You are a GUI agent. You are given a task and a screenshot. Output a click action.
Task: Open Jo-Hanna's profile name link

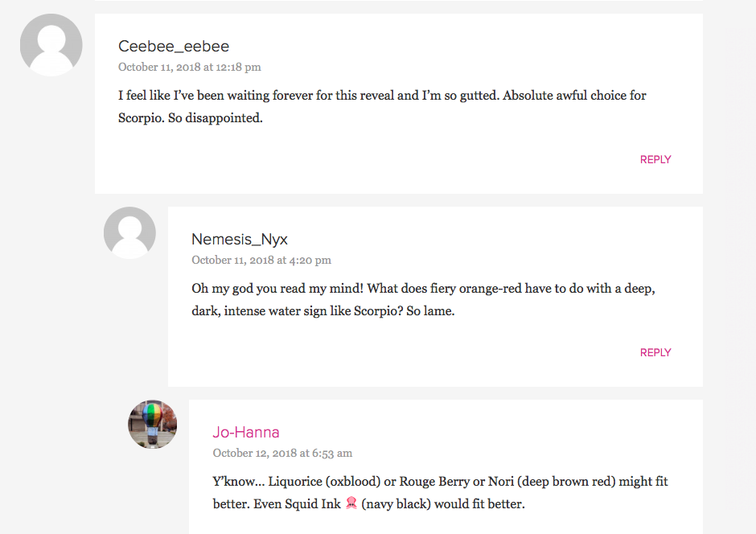click(x=246, y=432)
